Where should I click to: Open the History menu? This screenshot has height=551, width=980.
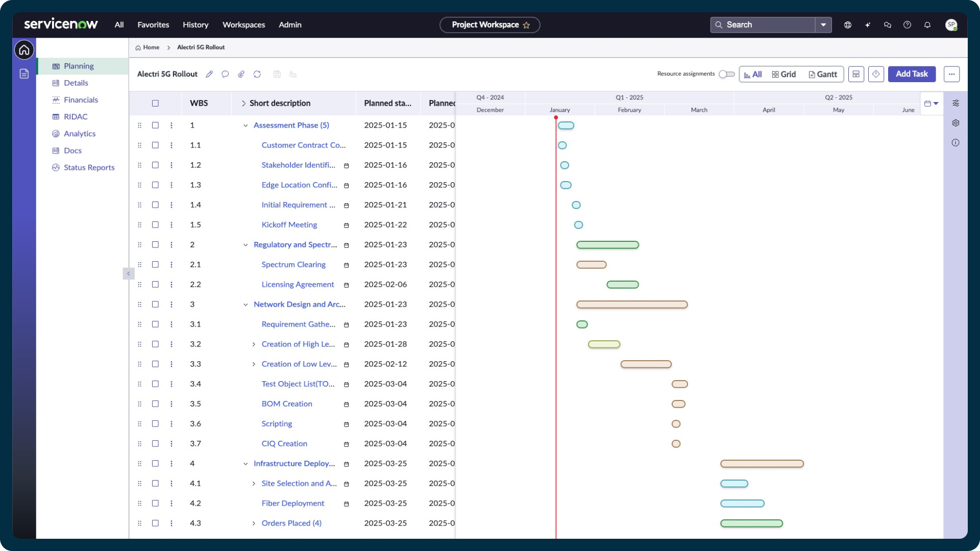(195, 25)
